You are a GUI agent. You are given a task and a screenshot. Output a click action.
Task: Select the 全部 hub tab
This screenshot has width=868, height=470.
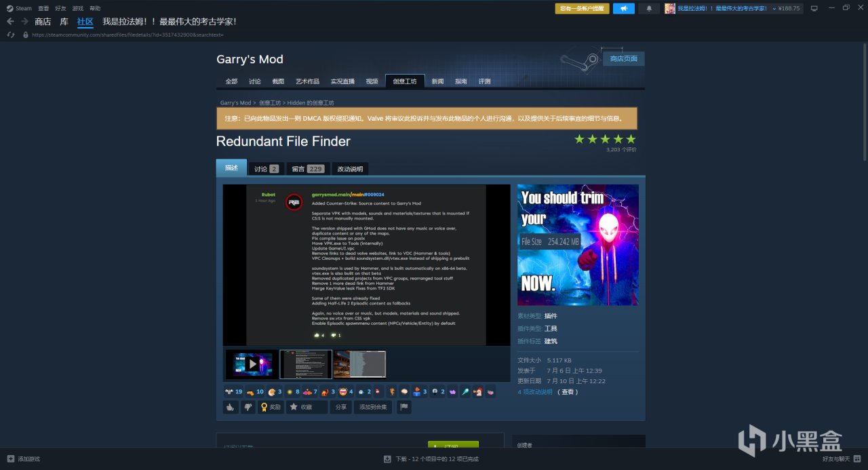[x=231, y=81]
